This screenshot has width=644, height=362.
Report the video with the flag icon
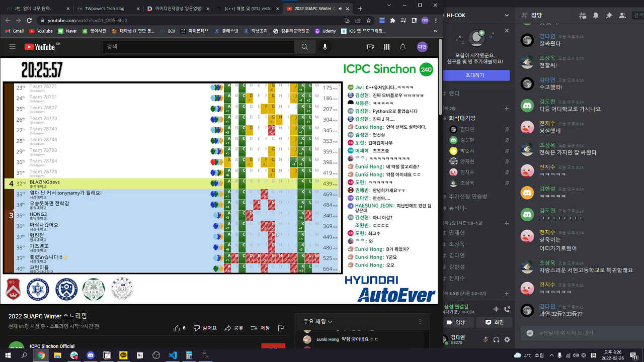[281, 328]
